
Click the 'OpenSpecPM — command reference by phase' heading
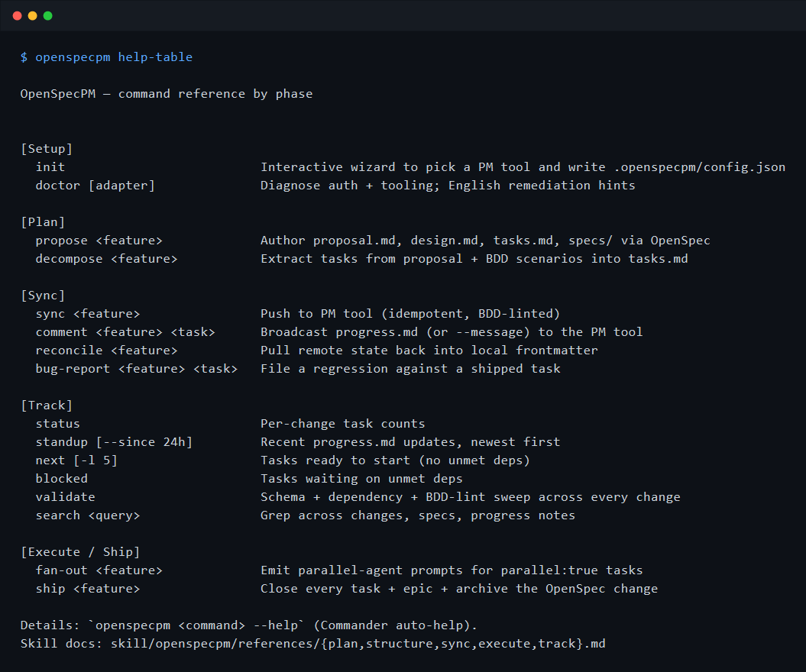167,94
